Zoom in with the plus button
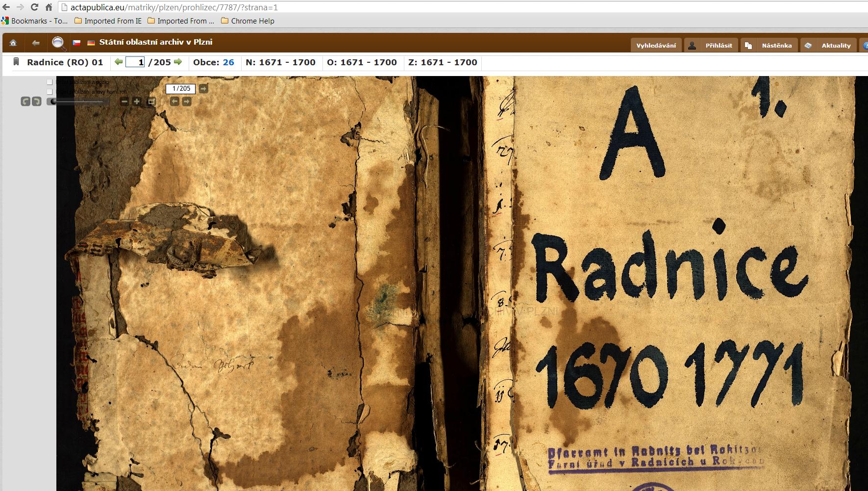 point(137,102)
